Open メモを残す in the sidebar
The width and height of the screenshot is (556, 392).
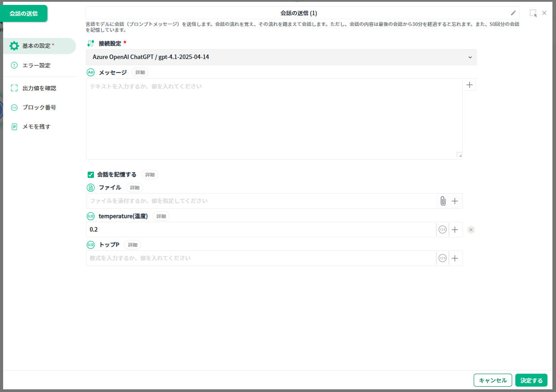pyautogui.click(x=36, y=126)
